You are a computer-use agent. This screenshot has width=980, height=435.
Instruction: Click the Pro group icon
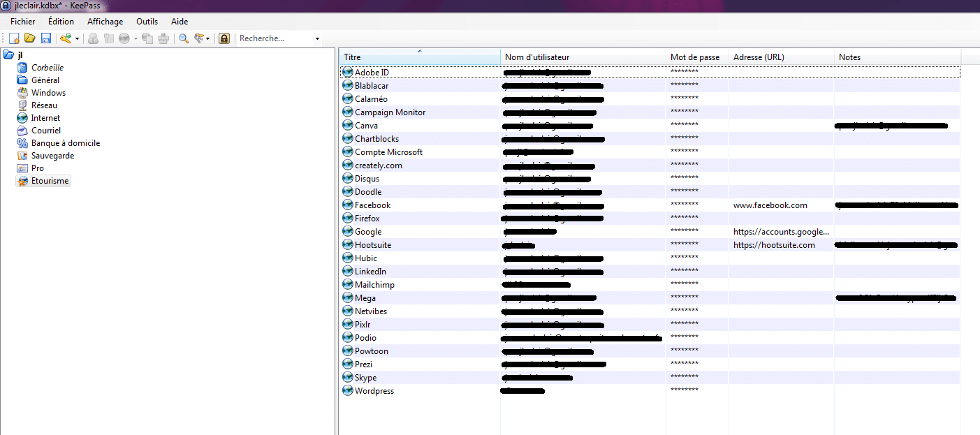[22, 168]
